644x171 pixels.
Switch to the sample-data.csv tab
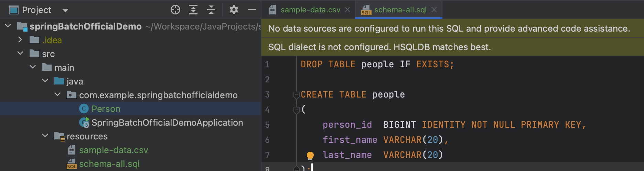coord(310,10)
